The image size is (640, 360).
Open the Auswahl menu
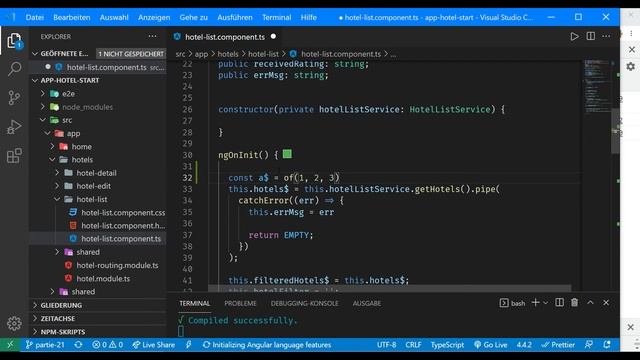coord(114,17)
